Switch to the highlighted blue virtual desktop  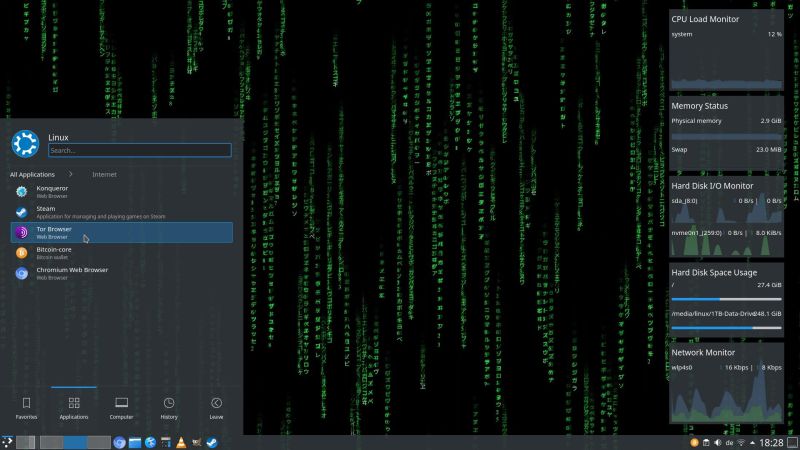click(x=75, y=442)
